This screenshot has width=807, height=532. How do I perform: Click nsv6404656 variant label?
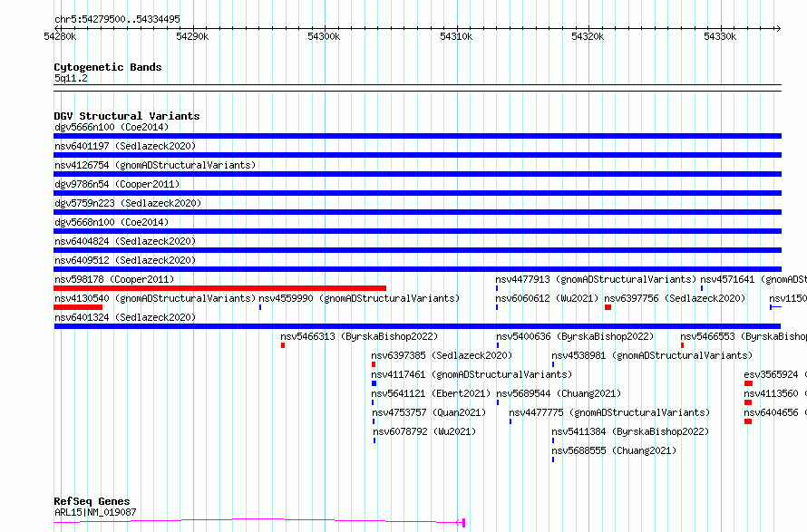tap(775, 412)
